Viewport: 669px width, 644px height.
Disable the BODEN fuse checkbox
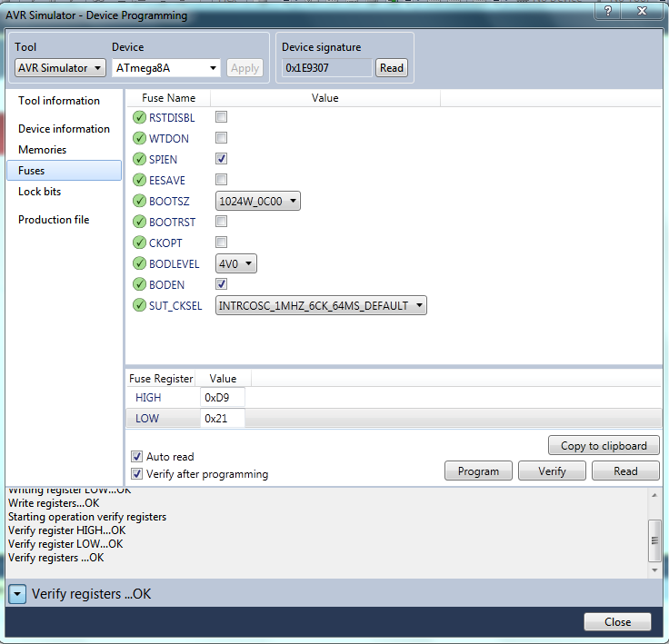[x=221, y=284]
